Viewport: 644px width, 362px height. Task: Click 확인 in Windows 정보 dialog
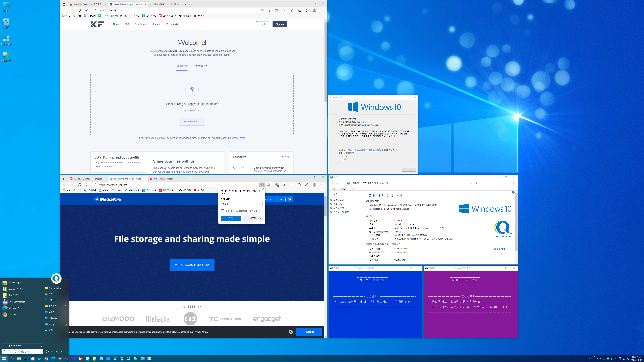tap(409, 170)
